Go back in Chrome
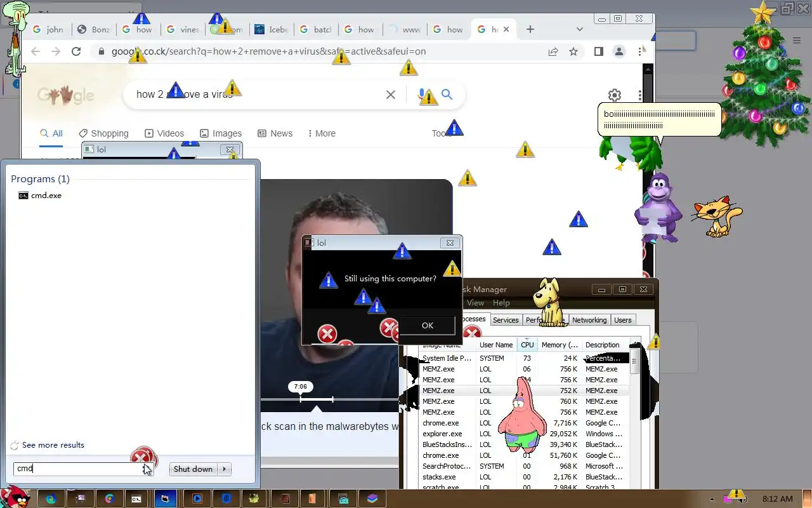The width and height of the screenshot is (812, 508). tap(36, 51)
